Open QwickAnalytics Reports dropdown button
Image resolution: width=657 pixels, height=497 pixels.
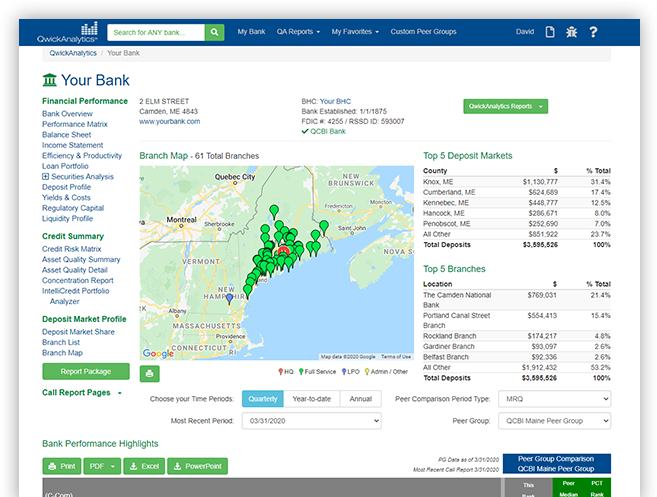(506, 106)
